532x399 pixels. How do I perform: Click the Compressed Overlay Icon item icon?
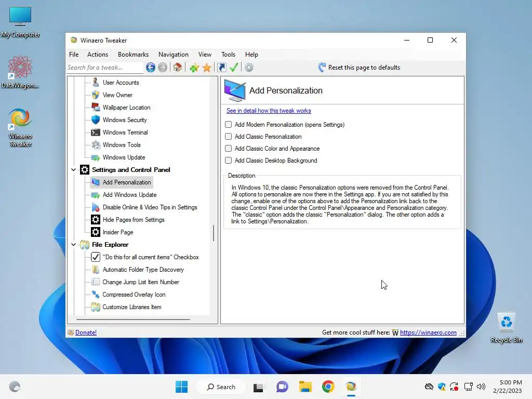(x=96, y=295)
